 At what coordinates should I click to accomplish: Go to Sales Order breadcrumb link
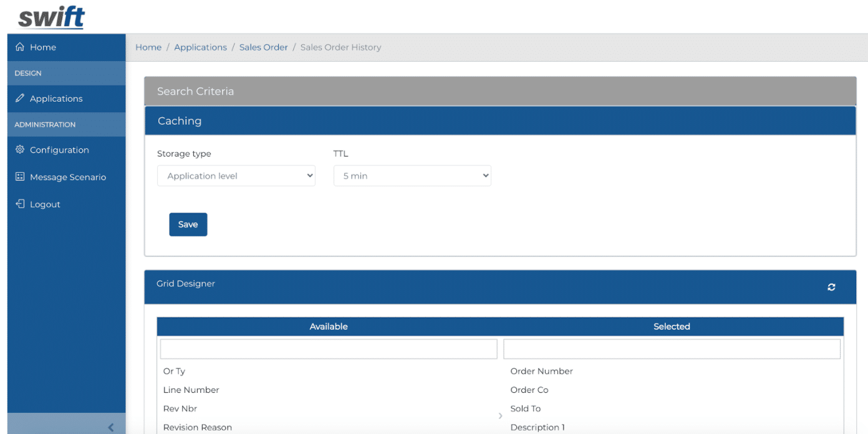(x=264, y=47)
